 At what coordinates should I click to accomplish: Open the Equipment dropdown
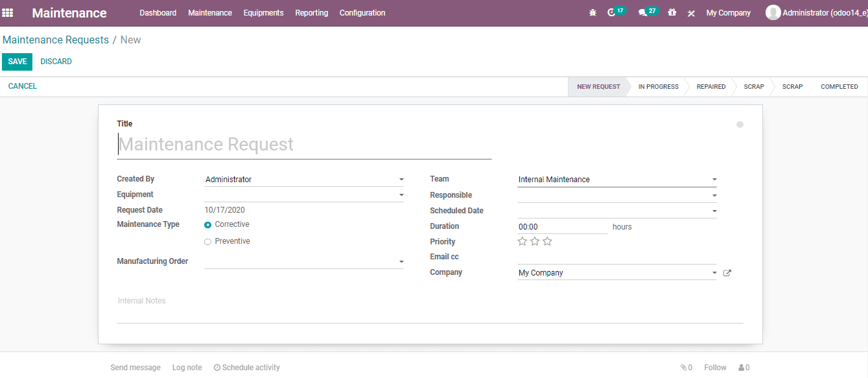point(401,194)
